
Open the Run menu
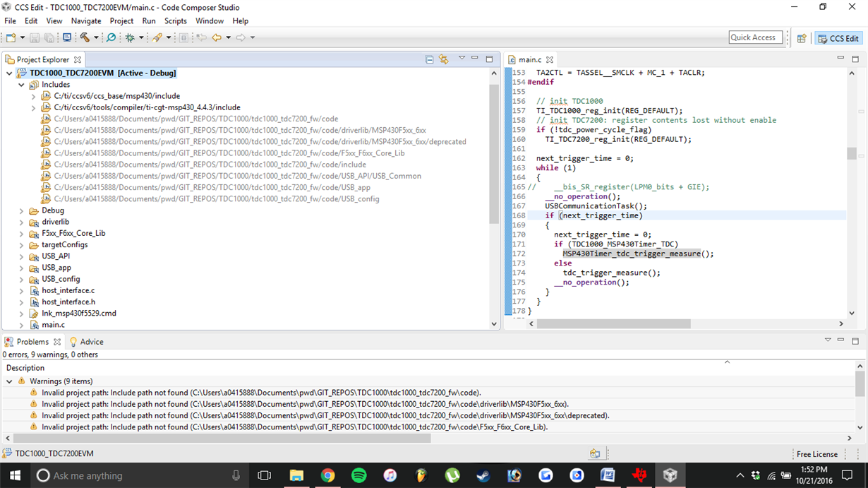point(149,21)
